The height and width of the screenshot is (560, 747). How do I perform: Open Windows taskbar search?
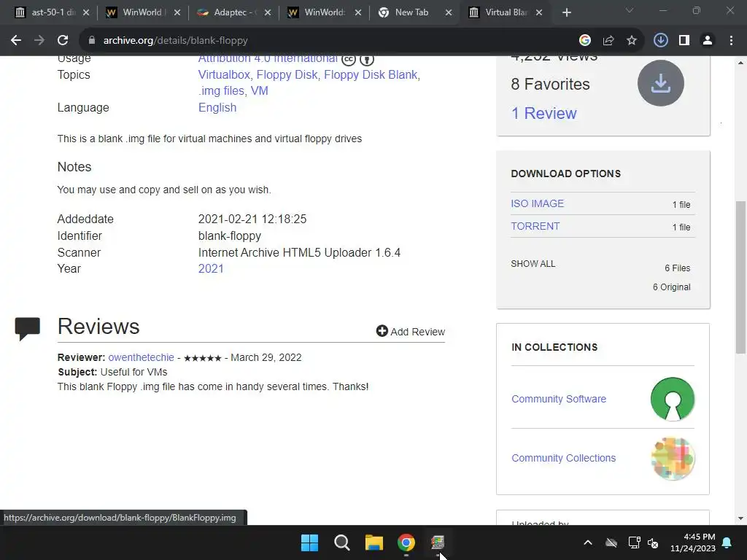(341, 542)
